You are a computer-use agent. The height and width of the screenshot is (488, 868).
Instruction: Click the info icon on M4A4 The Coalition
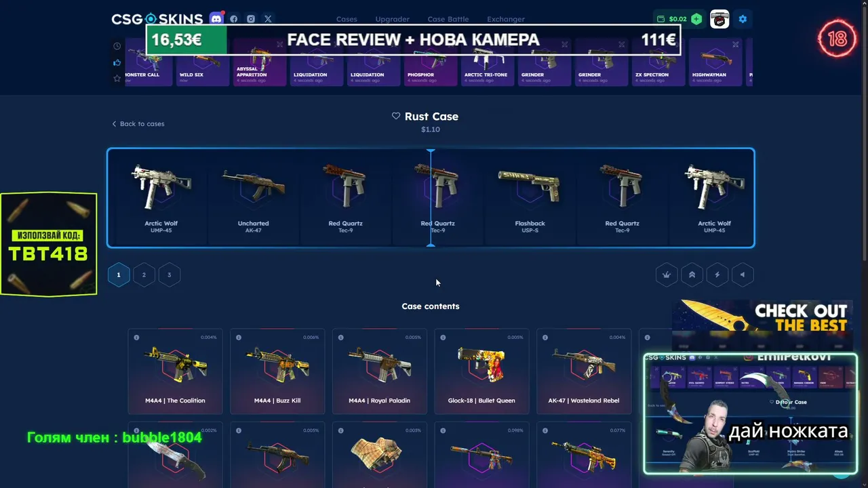point(136,338)
